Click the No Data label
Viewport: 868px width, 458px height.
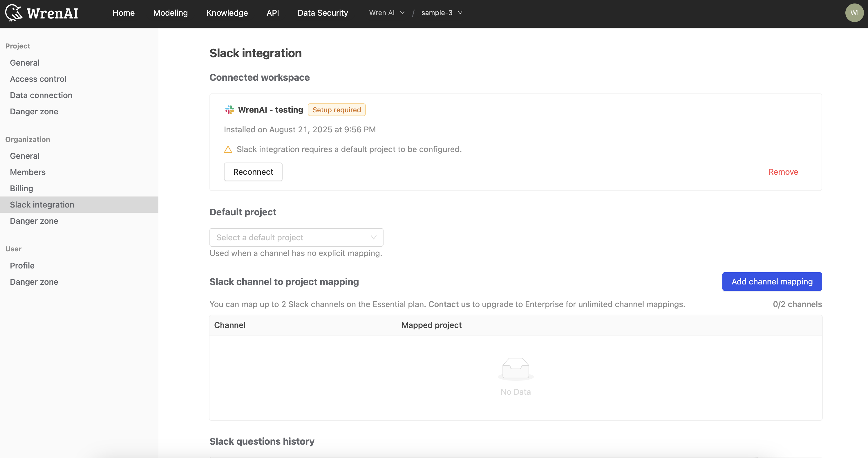pyautogui.click(x=516, y=392)
